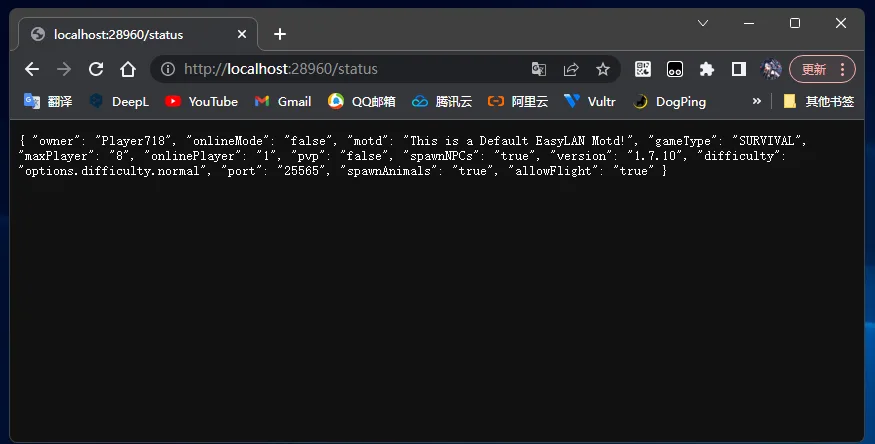The image size is (875, 444).
Task: Share this page via share icon
Action: [571, 69]
